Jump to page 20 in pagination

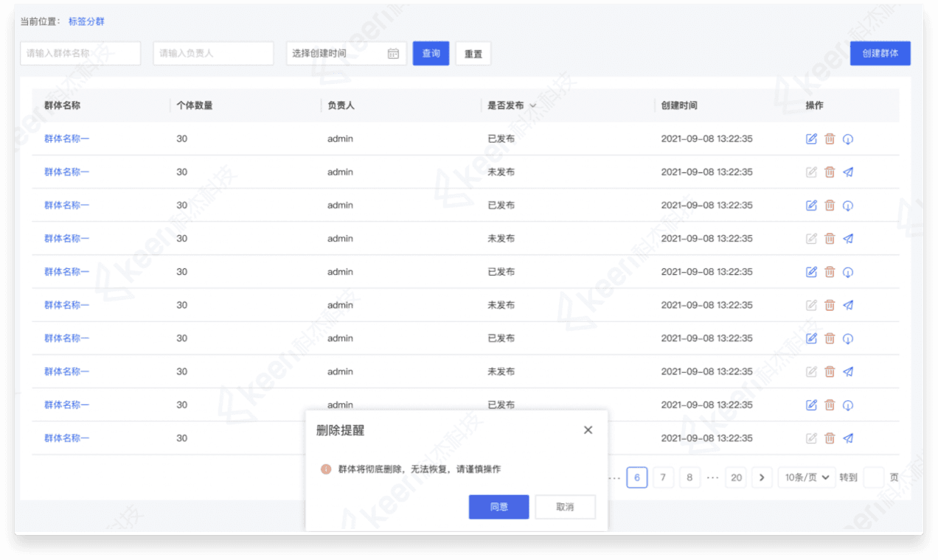coord(736,477)
